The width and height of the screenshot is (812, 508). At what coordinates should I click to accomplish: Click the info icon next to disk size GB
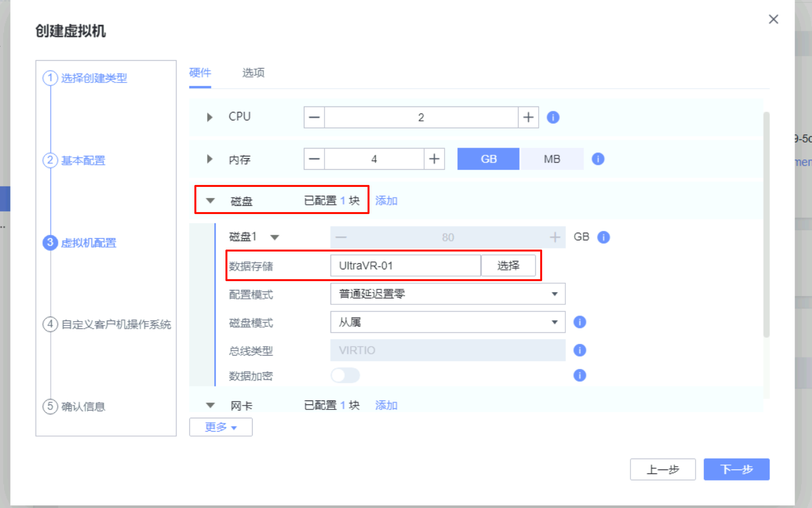[603, 237]
